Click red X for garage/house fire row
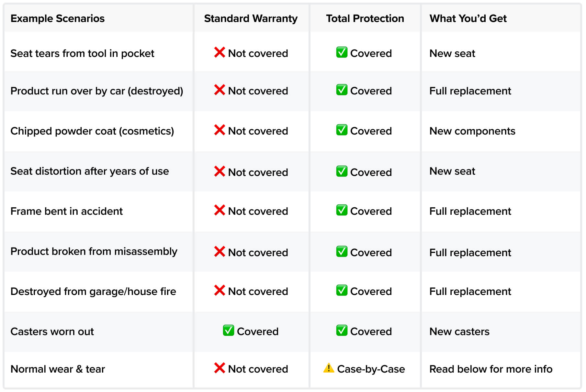 [x=220, y=290]
